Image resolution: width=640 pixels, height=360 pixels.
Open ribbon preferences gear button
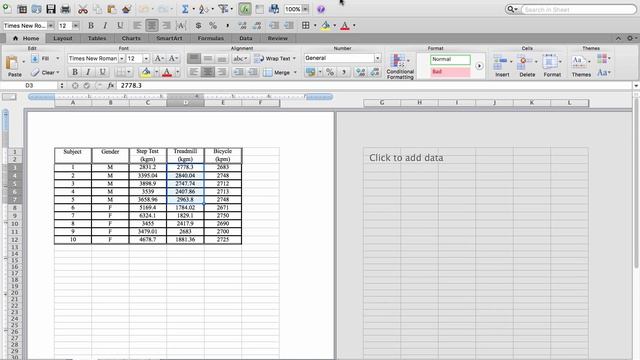tap(630, 38)
